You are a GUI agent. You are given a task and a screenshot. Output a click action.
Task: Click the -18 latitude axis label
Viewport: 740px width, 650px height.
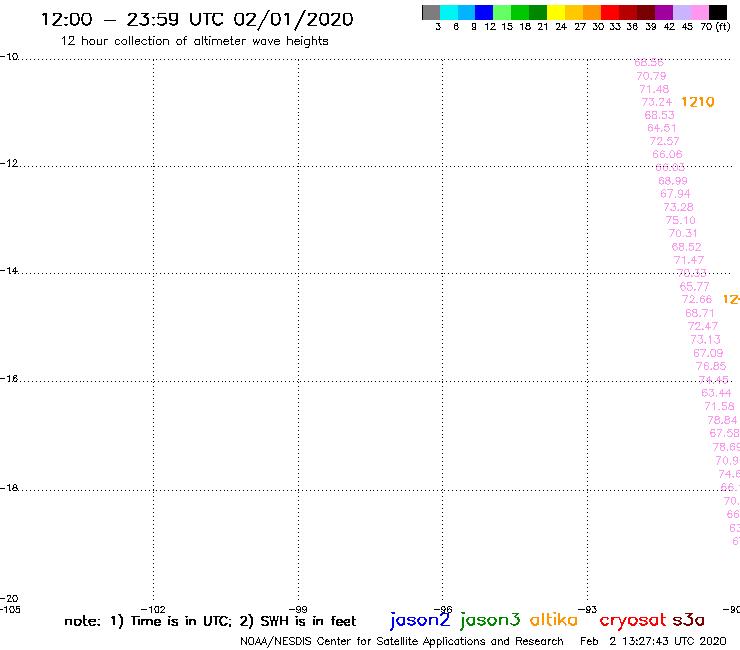tap(9, 488)
